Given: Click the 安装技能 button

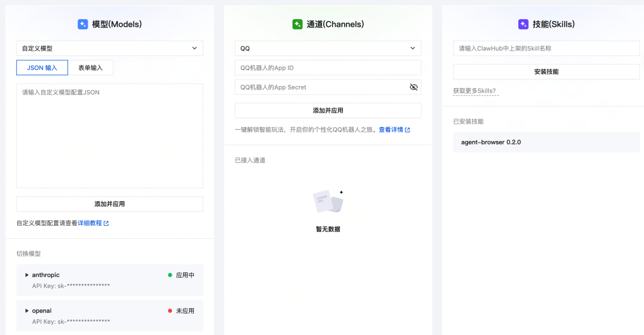Looking at the screenshot, I should [x=546, y=72].
